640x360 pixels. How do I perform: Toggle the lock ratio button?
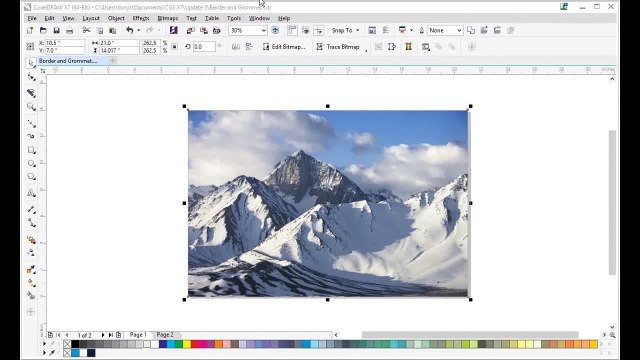174,47
